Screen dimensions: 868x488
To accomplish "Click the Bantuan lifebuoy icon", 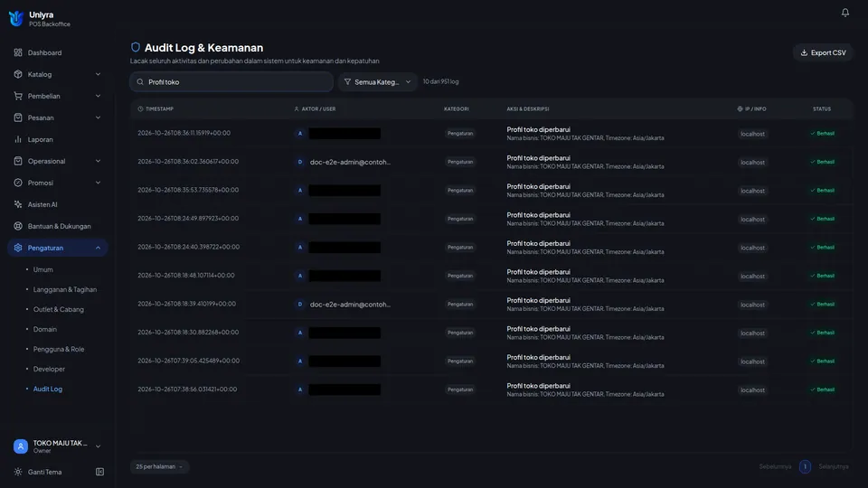I will point(18,226).
